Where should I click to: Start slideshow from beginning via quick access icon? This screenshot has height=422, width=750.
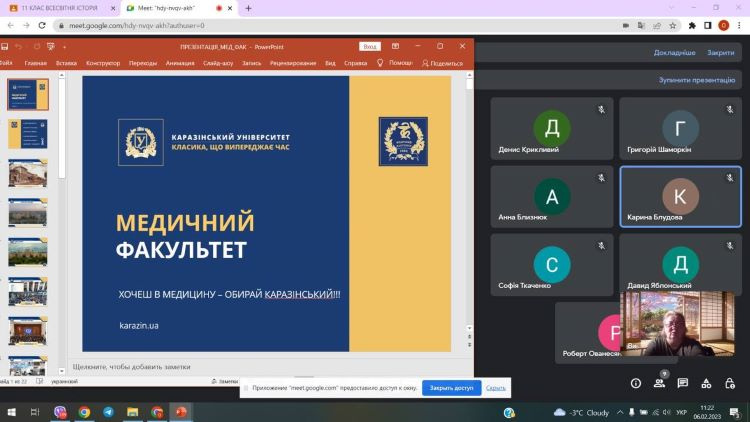pos(51,47)
